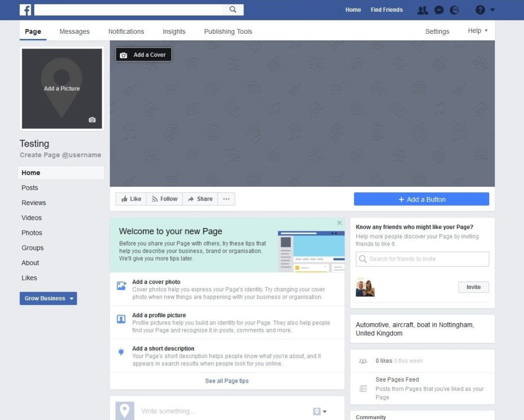Click the Add a Button button
This screenshot has width=524, height=420.
click(x=421, y=200)
